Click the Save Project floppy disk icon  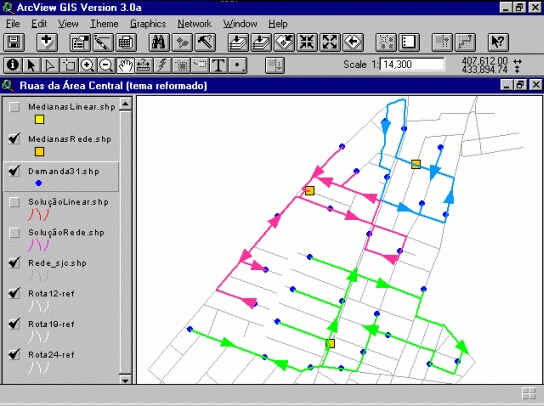pyautogui.click(x=14, y=42)
